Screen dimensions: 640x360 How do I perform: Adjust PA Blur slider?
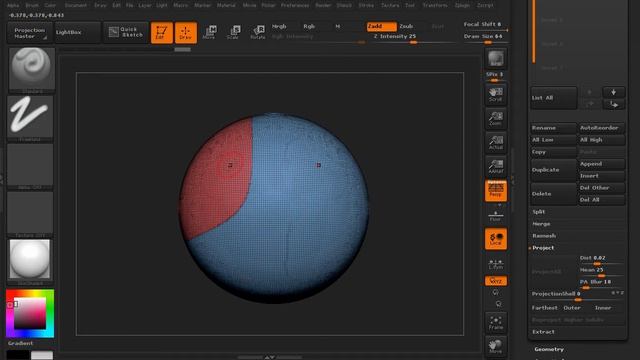coord(601,283)
